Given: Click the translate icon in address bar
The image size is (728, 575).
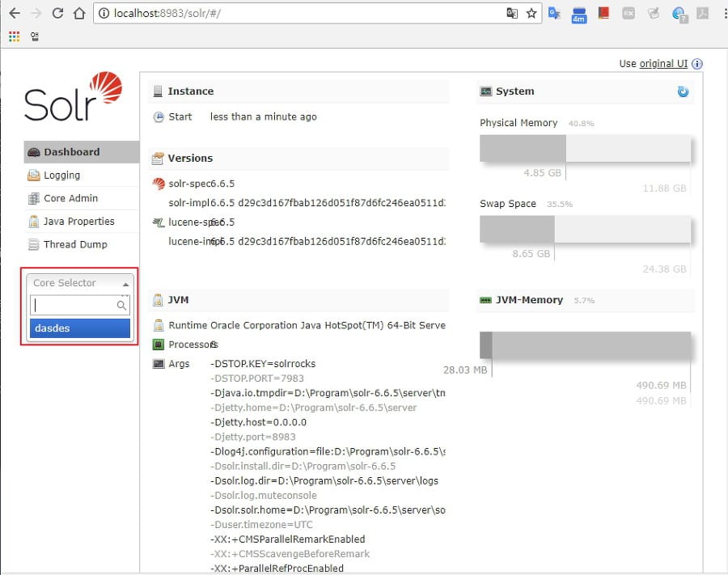Looking at the screenshot, I should pyautogui.click(x=512, y=13).
